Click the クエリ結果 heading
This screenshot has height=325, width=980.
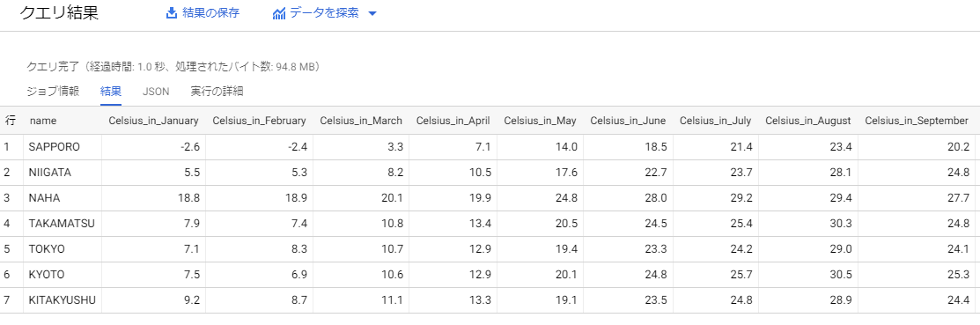(59, 14)
